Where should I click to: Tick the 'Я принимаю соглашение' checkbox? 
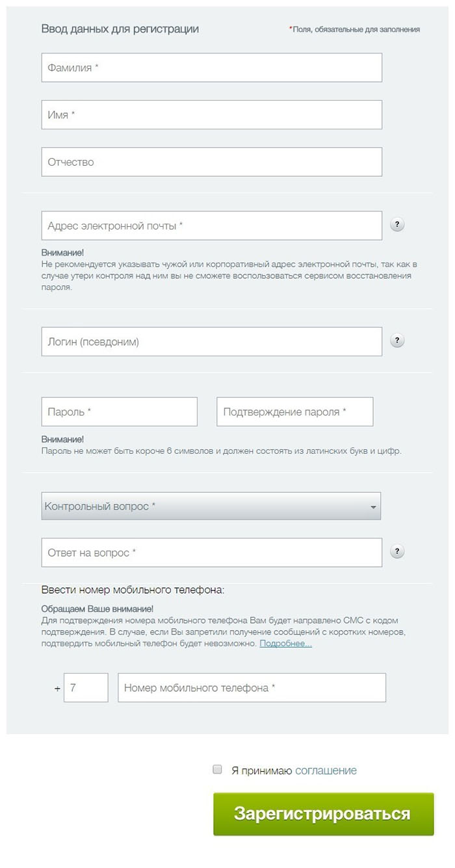(x=218, y=769)
